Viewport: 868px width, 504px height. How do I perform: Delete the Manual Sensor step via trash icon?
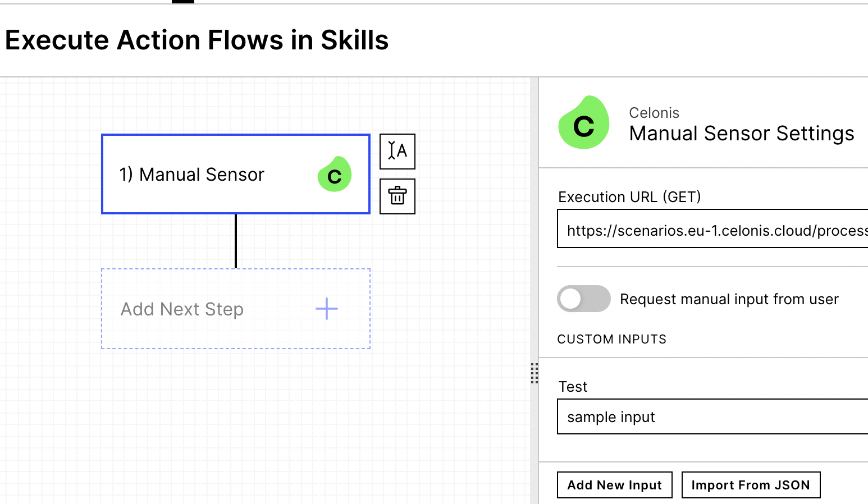[398, 196]
